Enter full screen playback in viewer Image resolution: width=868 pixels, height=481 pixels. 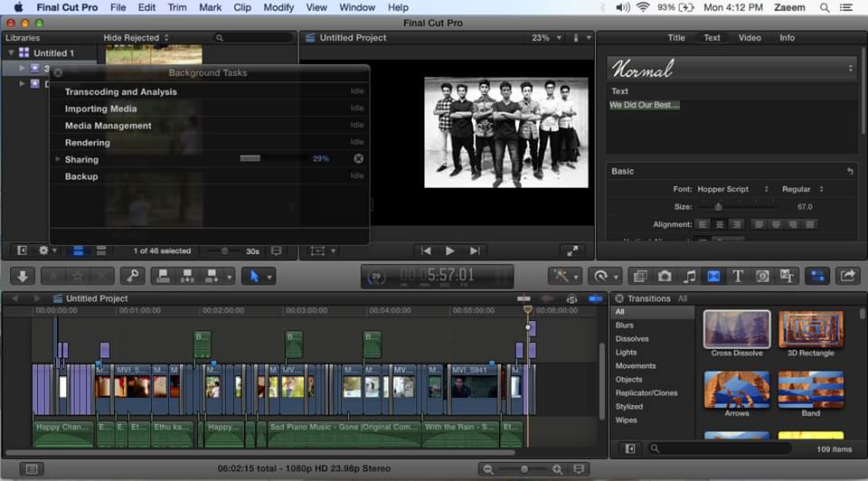[x=572, y=250]
